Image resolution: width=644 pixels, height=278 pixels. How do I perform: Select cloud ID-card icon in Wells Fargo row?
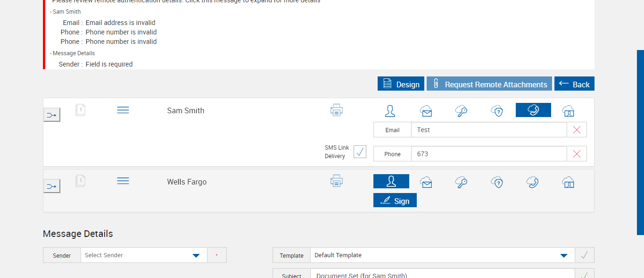(x=568, y=182)
